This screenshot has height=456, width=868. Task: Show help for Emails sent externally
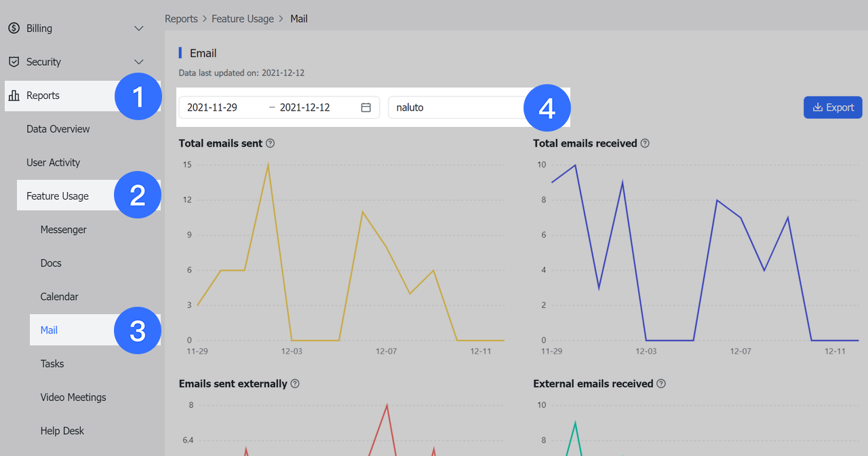click(x=295, y=383)
